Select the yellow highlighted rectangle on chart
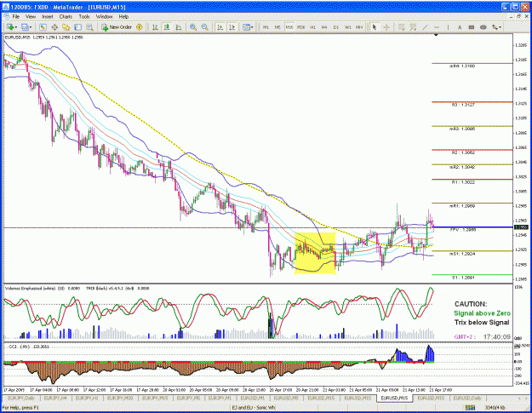Image resolution: width=532 pixels, height=413 pixels. click(x=315, y=253)
